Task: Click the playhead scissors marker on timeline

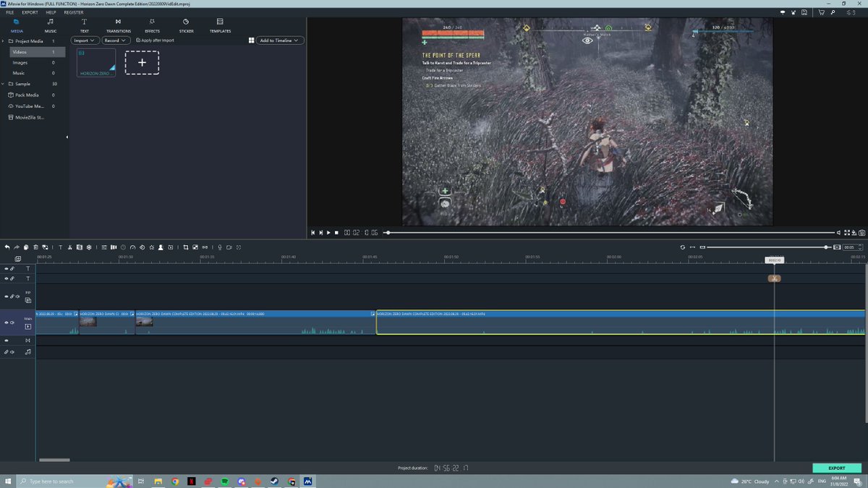Action: pyautogui.click(x=774, y=278)
